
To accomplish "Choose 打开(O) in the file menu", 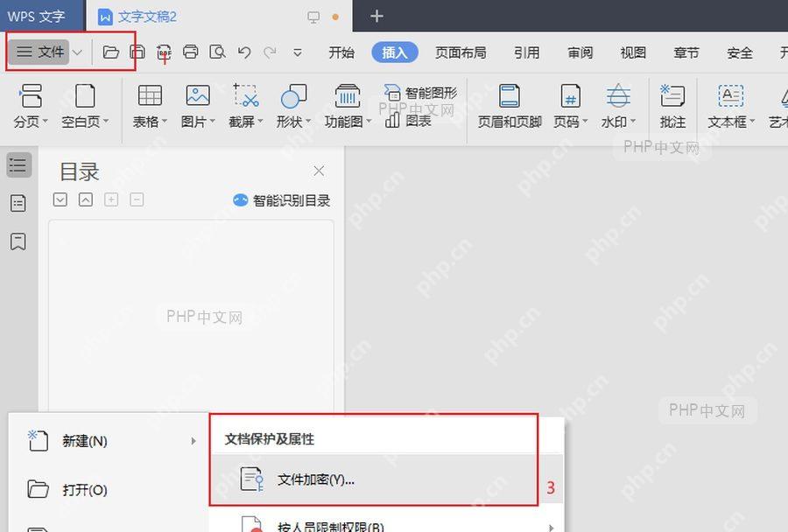I will click(109, 490).
